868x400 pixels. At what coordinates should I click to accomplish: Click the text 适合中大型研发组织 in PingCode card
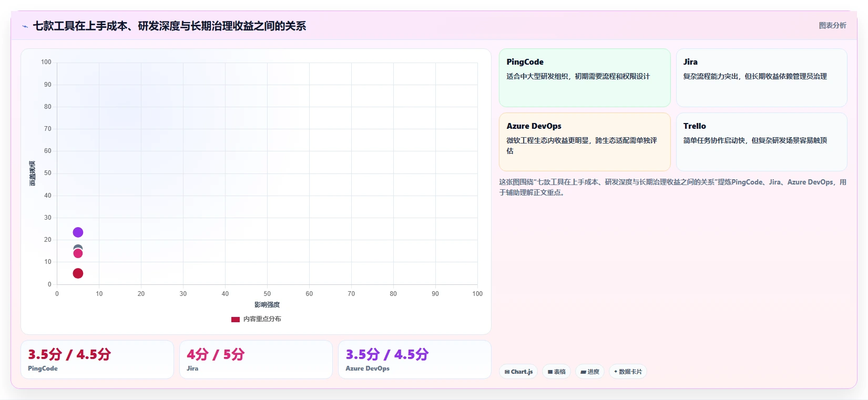(537, 77)
